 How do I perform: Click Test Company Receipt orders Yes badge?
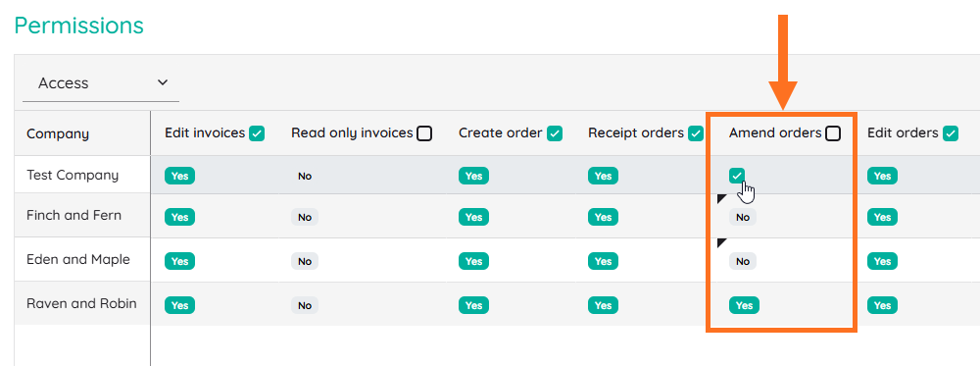click(603, 176)
